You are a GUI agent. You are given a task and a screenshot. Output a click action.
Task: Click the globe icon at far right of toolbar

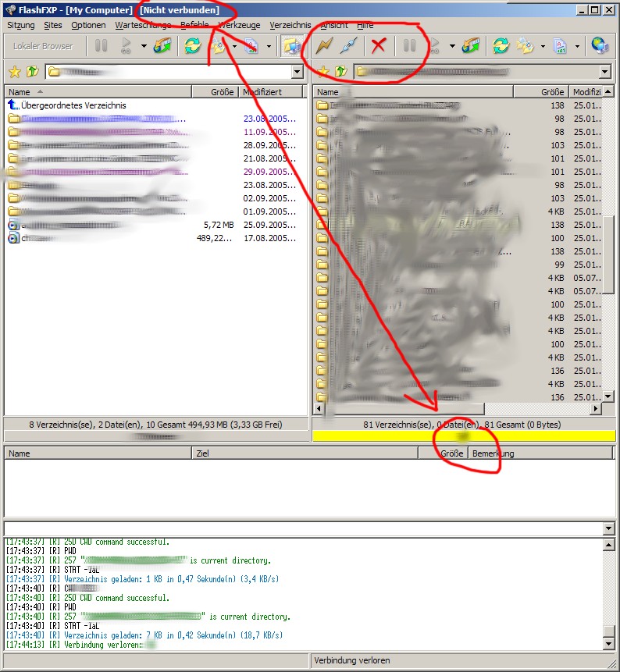pos(600,46)
